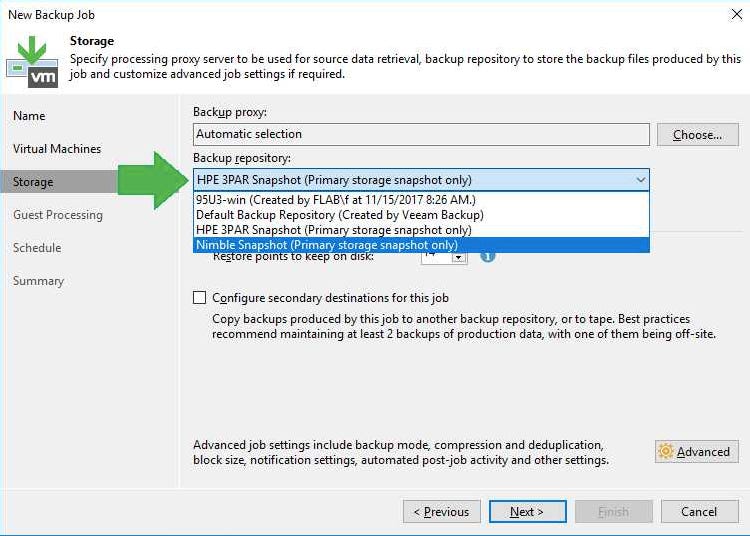Open the Virtual Machines step
Image resolution: width=750 pixels, height=536 pixels.
click(x=57, y=149)
